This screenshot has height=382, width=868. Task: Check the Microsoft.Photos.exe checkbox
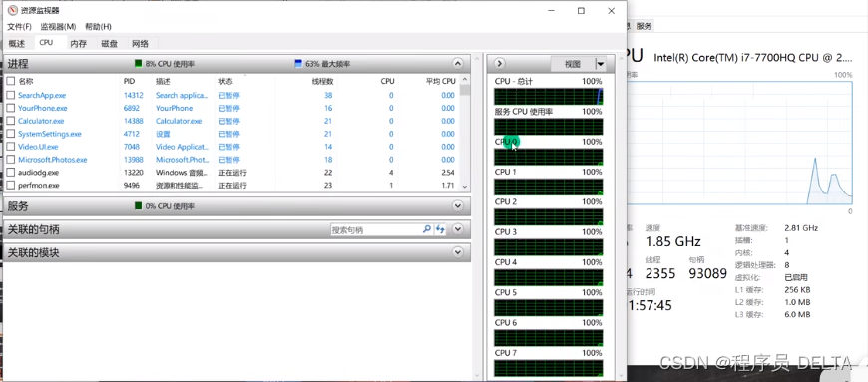click(11, 160)
